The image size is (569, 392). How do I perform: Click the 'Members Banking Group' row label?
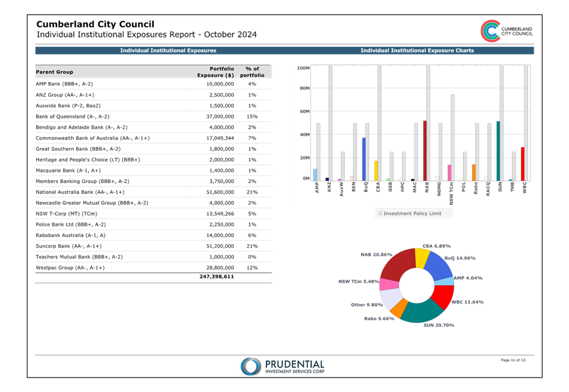coord(83,181)
